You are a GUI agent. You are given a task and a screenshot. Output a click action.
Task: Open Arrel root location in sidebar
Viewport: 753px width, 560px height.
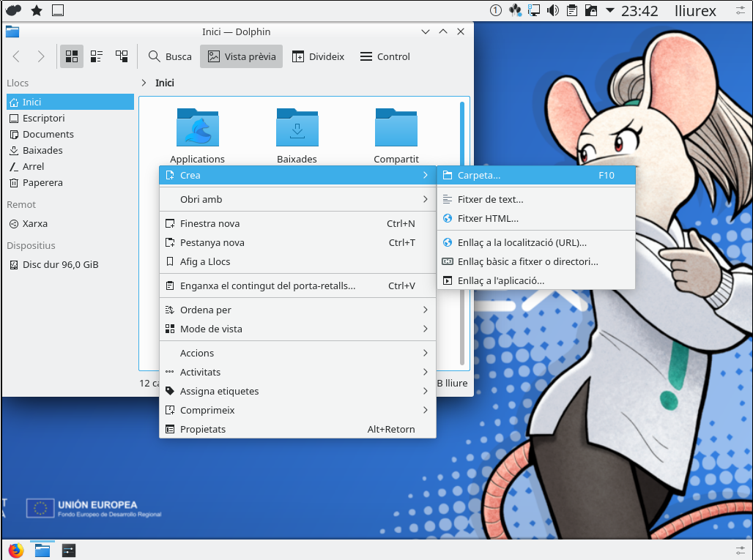point(70,166)
